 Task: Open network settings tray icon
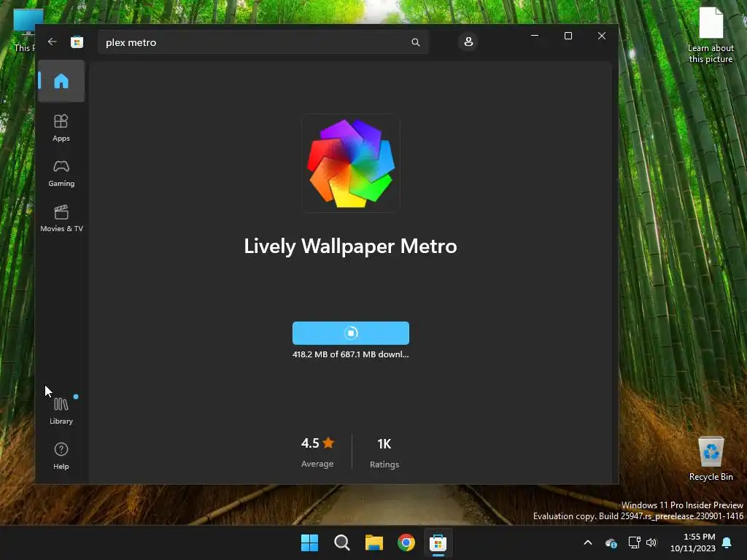[x=634, y=542]
